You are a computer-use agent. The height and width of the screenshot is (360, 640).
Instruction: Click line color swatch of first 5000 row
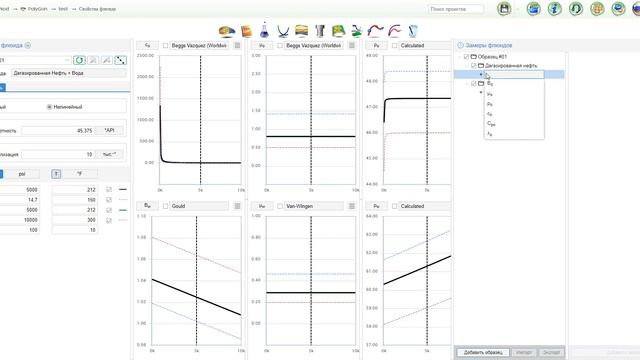click(x=122, y=190)
